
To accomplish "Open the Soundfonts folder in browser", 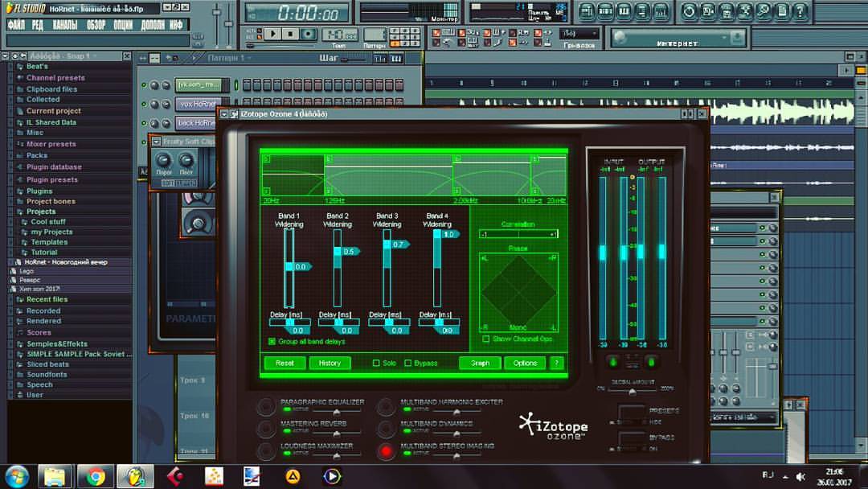I will [x=47, y=374].
